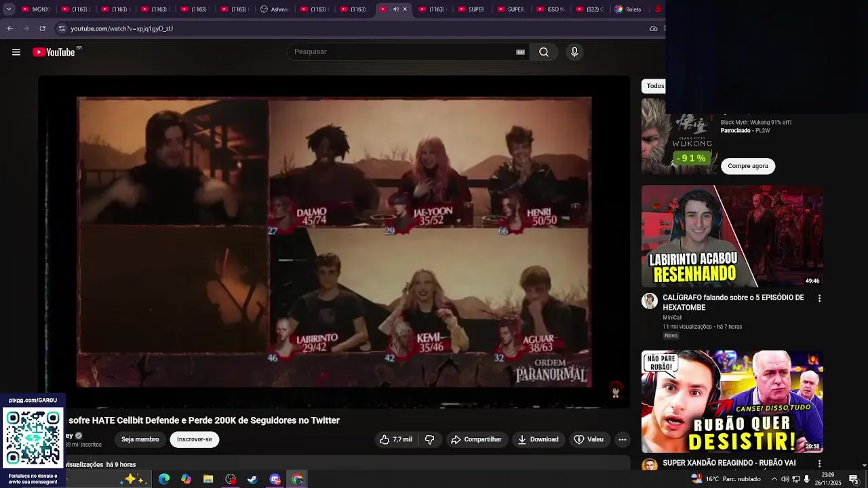Click the MiniCali channel name
868x488 pixels.
pos(672,317)
